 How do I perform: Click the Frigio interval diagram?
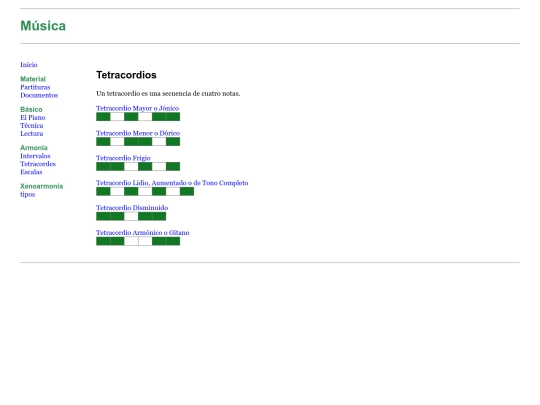click(138, 167)
